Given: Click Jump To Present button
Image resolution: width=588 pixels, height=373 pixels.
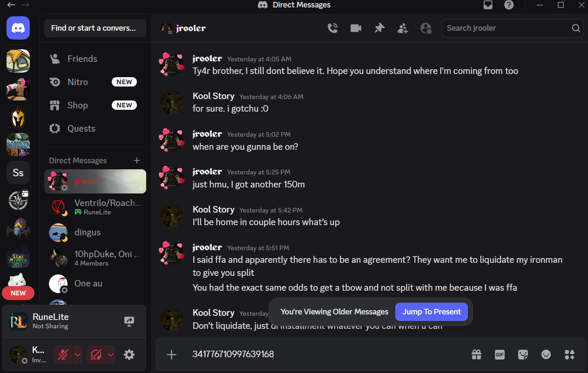Looking at the screenshot, I should coord(432,312).
